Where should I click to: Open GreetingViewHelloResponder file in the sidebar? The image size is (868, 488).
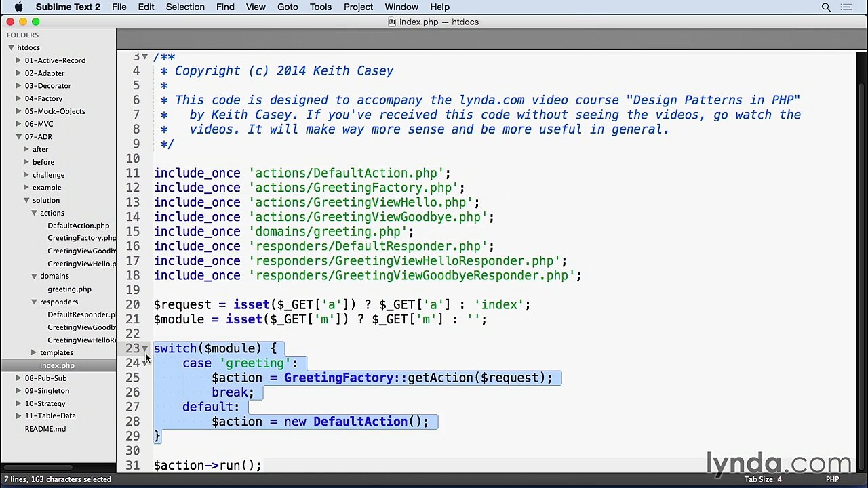coord(81,340)
